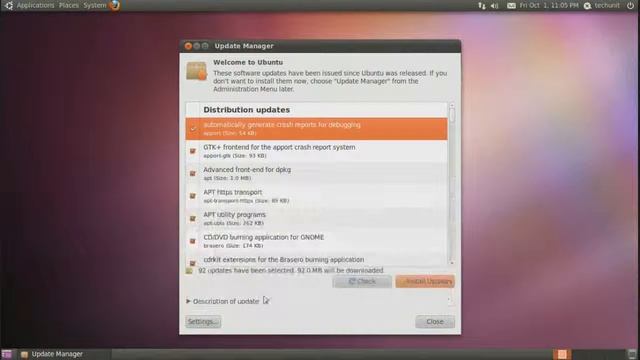
Task: Select 'APT utility programs' row text
Action: point(234,215)
